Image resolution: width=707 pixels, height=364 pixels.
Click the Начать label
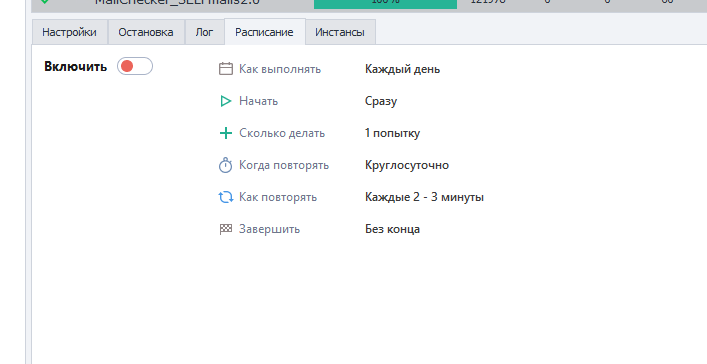(x=258, y=101)
